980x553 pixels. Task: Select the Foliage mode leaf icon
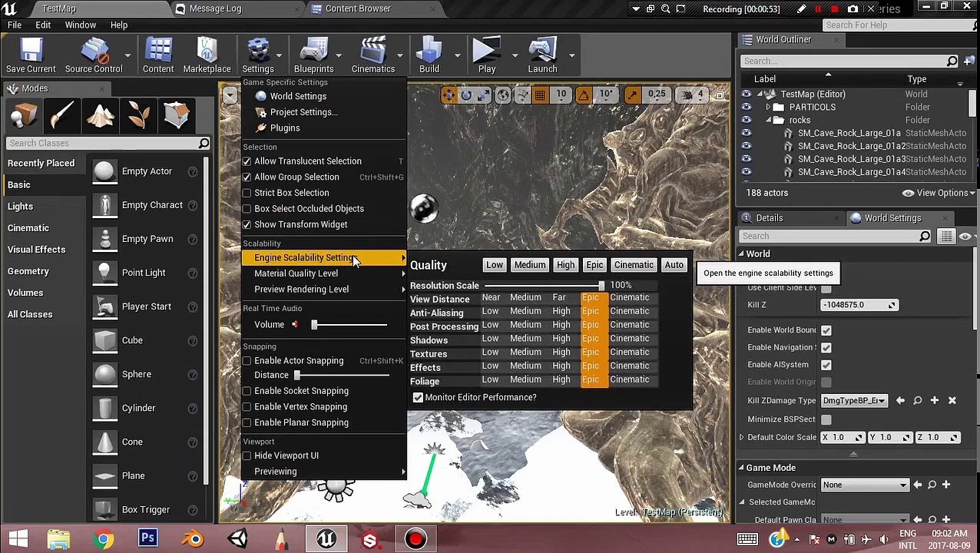(x=139, y=115)
